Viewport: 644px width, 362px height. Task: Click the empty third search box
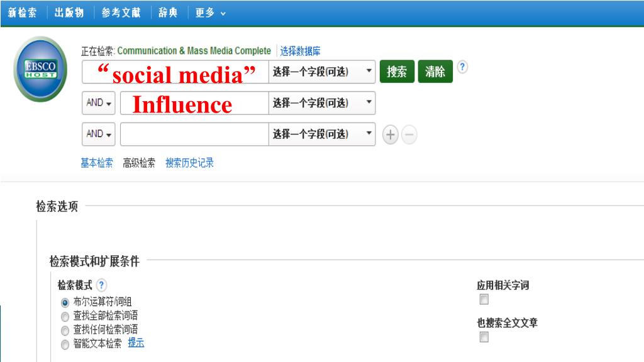195,134
